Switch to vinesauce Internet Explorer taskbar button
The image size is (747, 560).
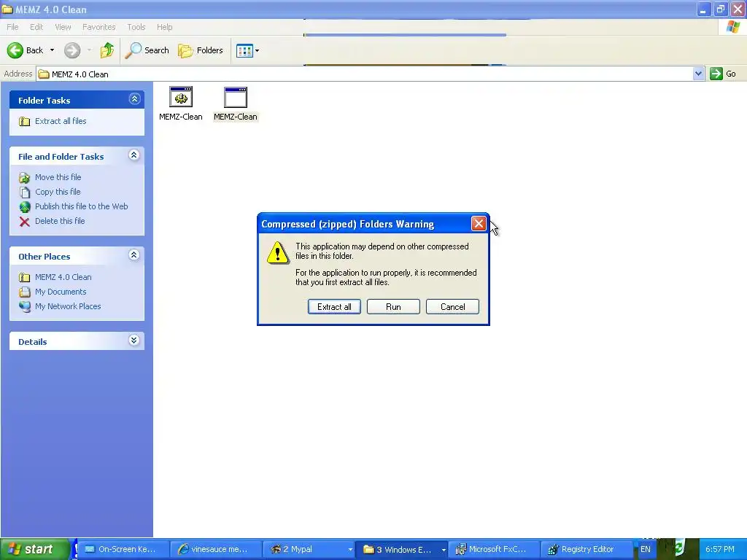(216, 549)
